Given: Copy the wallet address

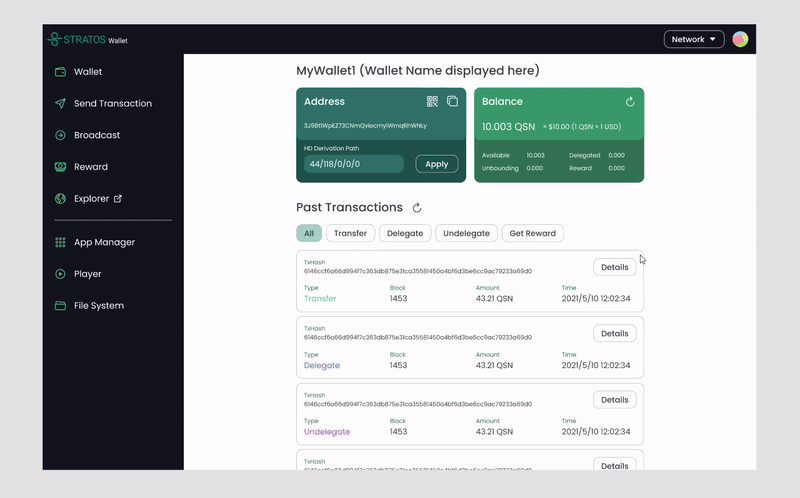Looking at the screenshot, I should click(x=452, y=101).
